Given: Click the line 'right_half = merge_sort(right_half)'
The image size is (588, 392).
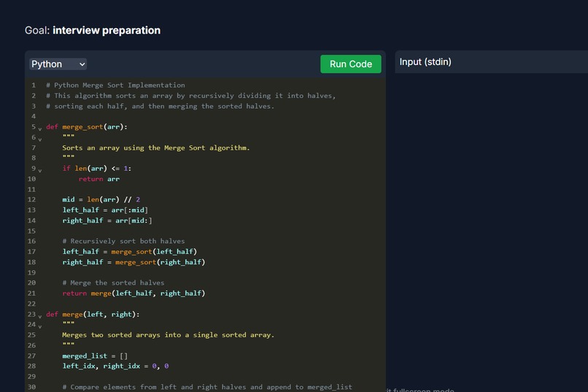Looking at the screenshot, I should point(134,262).
